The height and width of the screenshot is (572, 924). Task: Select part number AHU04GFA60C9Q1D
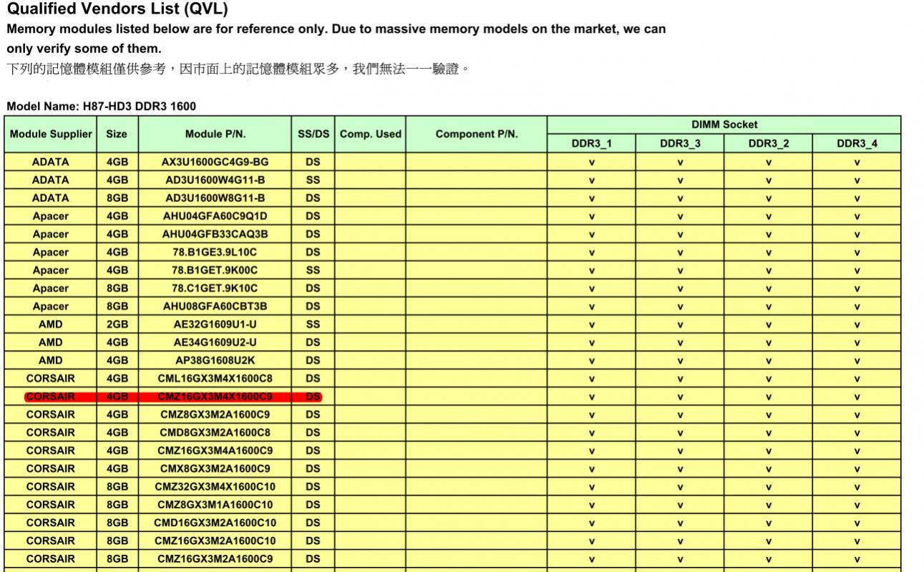pos(215,215)
